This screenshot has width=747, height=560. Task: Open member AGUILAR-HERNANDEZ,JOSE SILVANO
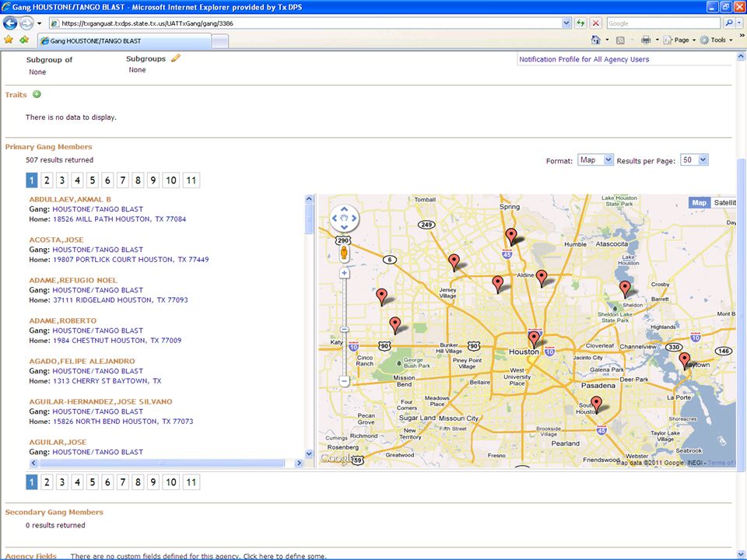click(100, 401)
